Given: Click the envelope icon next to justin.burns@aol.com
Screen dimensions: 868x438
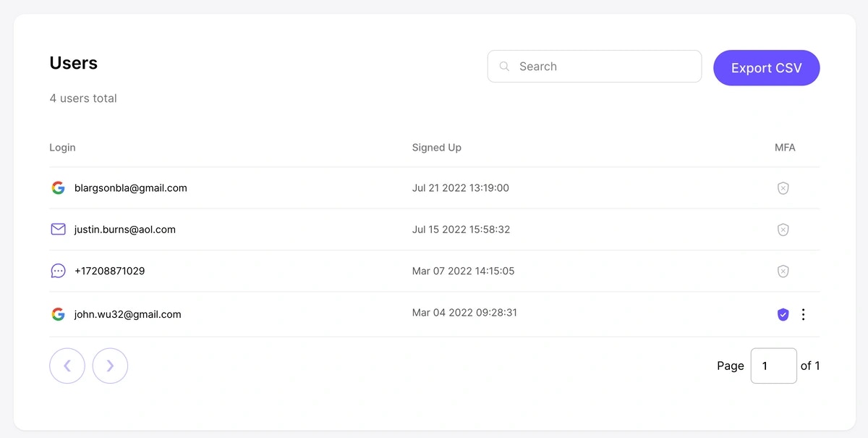Looking at the screenshot, I should click(58, 229).
